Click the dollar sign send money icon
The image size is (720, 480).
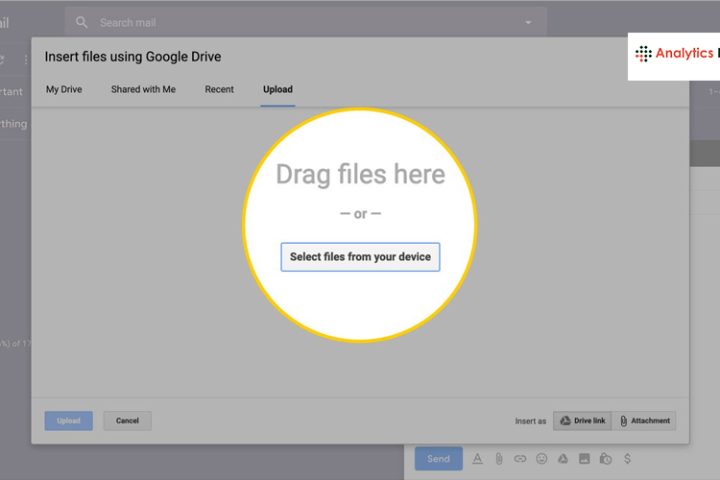point(627,459)
